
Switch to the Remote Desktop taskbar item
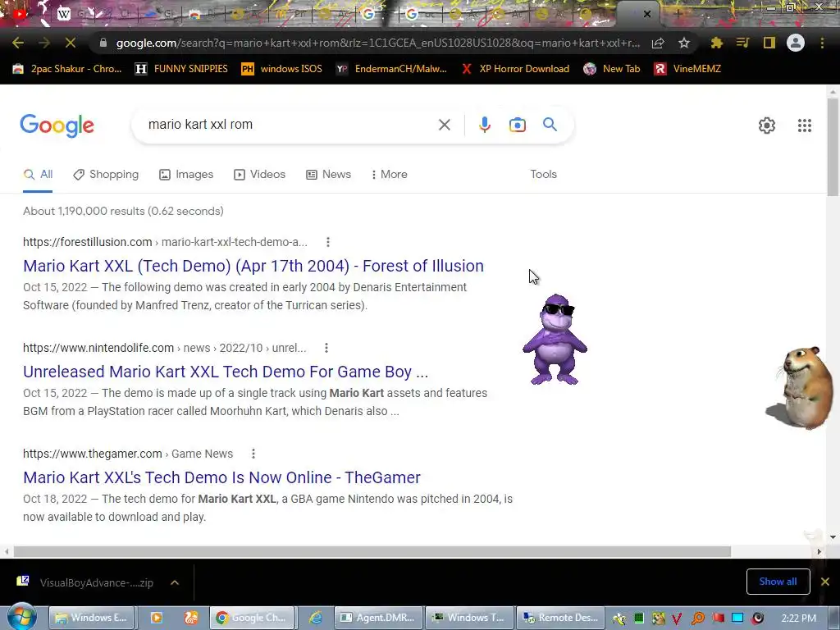560,618
